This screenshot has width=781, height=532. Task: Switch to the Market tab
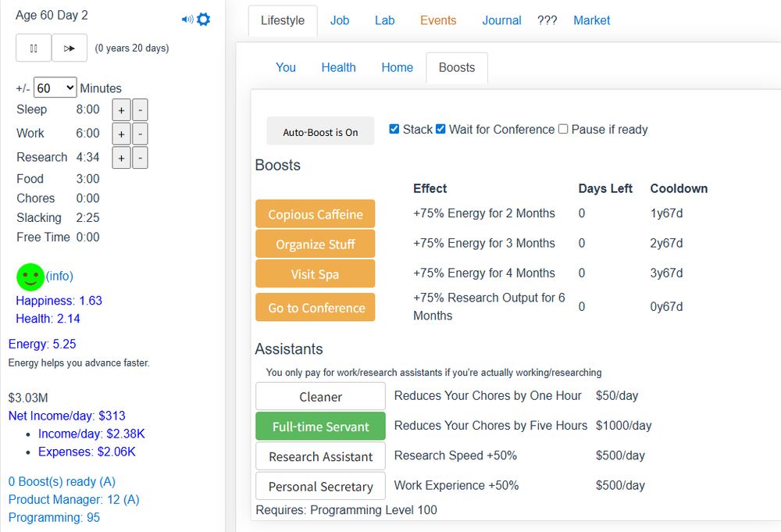(591, 20)
